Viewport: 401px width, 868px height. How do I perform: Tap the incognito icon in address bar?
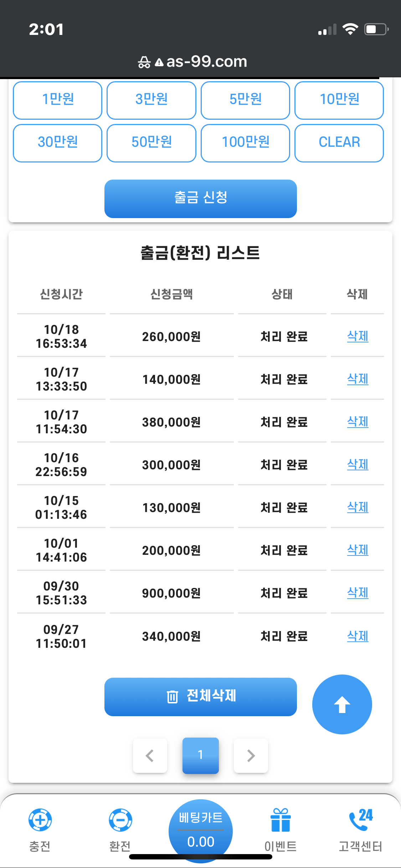pos(144,62)
